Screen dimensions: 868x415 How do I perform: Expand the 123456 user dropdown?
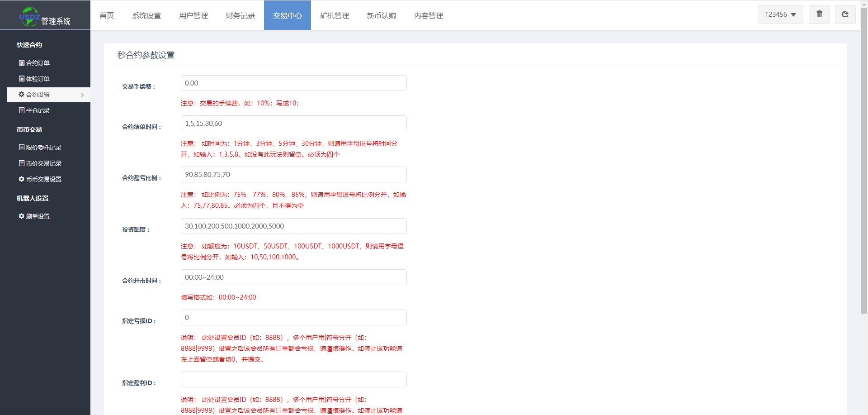[x=780, y=14]
